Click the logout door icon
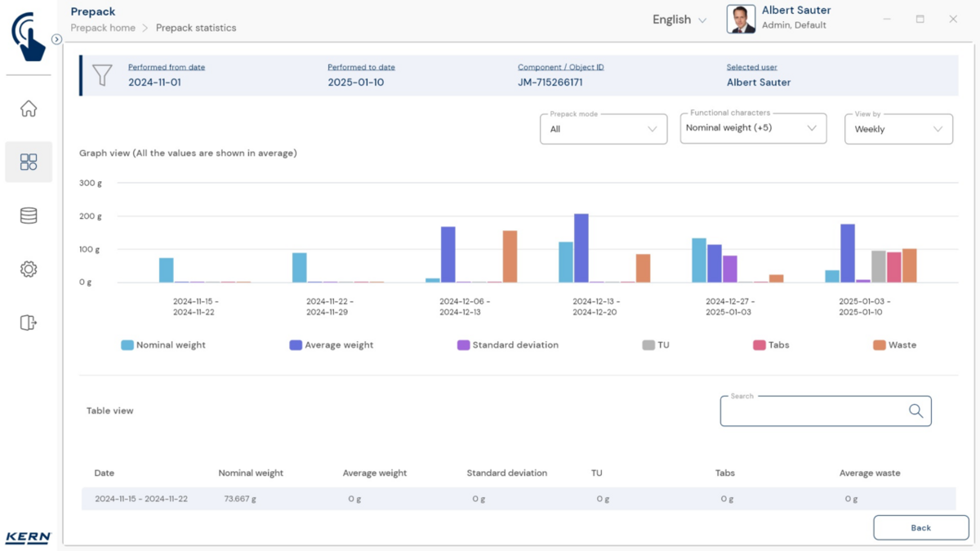 (x=29, y=322)
